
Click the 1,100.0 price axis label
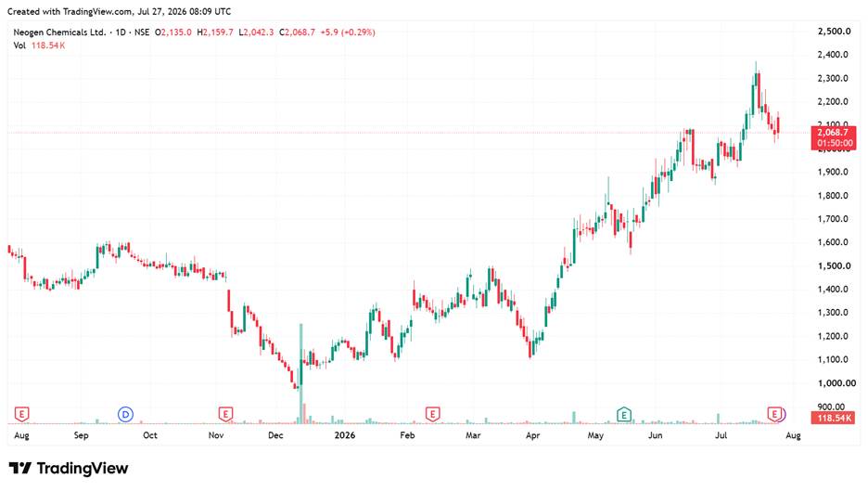(x=833, y=359)
